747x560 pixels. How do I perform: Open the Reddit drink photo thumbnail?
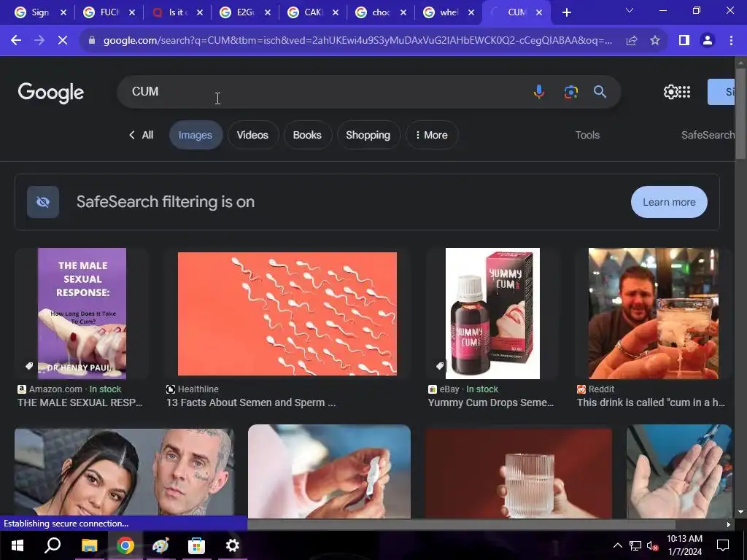[x=654, y=314]
